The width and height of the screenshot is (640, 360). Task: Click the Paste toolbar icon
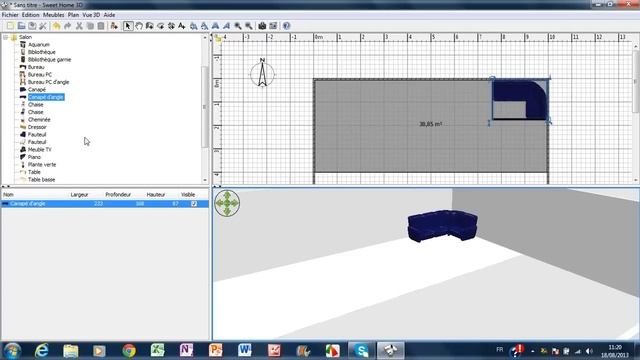click(100, 26)
